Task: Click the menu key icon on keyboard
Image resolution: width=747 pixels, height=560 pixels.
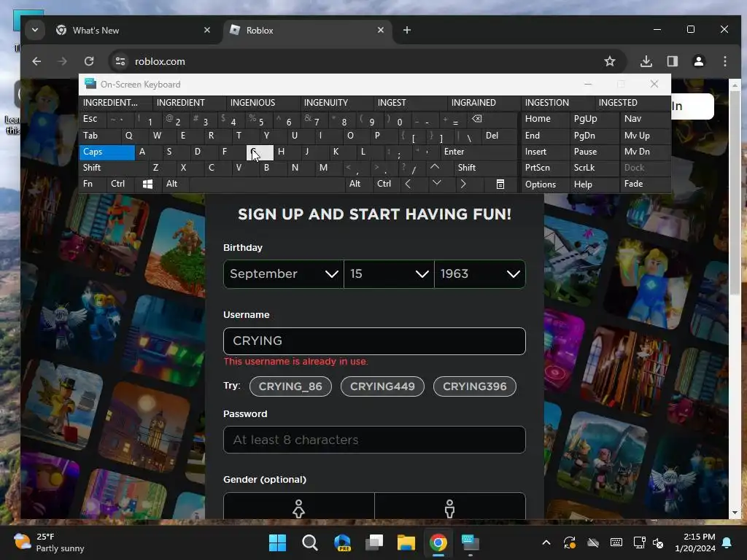Action: pos(500,184)
